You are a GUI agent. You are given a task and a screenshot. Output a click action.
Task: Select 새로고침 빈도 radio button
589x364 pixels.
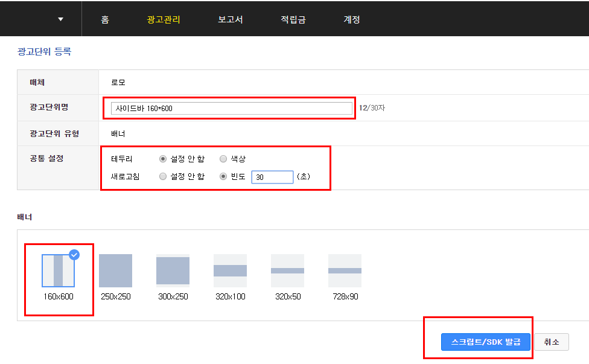pos(223,176)
